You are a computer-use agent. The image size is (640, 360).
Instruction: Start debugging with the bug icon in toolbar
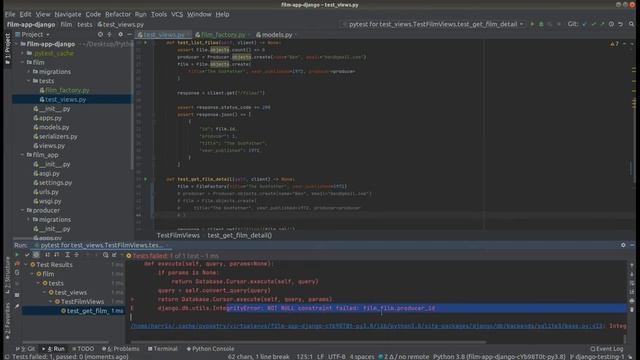tap(541, 24)
